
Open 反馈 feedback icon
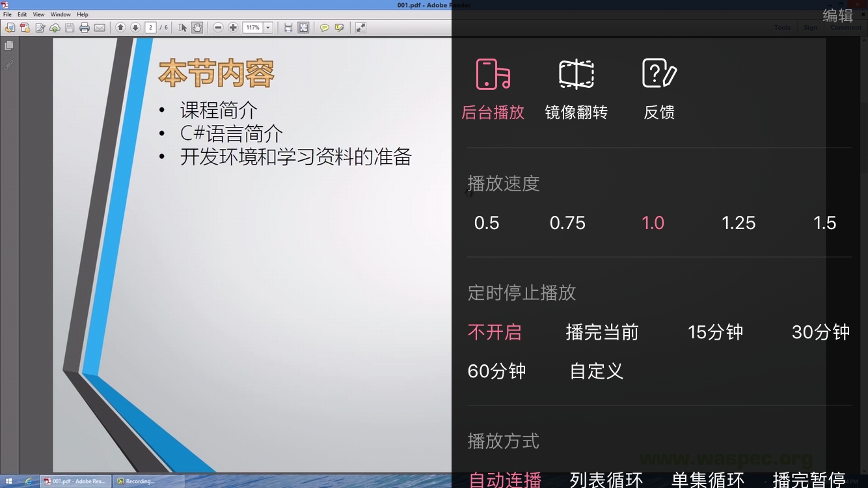(659, 74)
